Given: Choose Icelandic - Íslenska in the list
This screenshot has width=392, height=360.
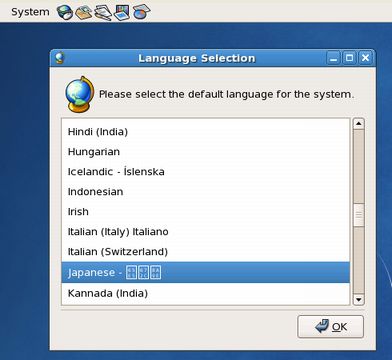Looking at the screenshot, I should pos(206,172).
